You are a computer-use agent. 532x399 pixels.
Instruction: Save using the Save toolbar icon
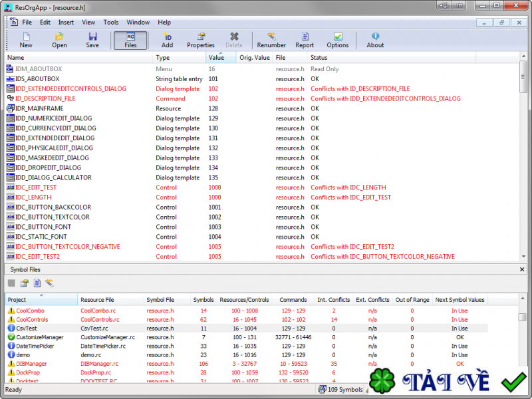tap(92, 40)
